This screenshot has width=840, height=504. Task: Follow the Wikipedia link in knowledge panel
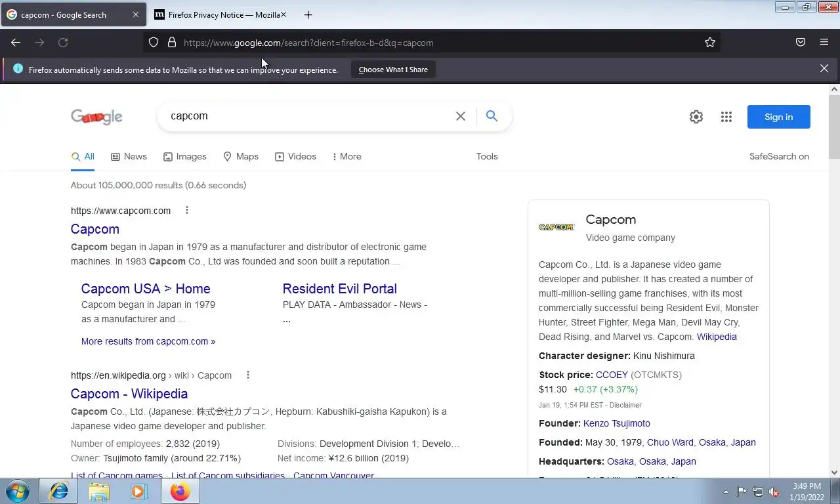pyautogui.click(x=717, y=337)
